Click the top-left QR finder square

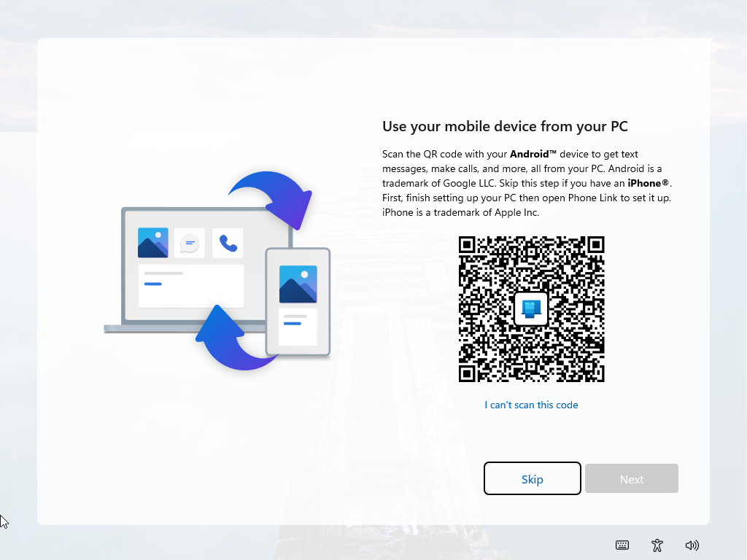point(468,245)
